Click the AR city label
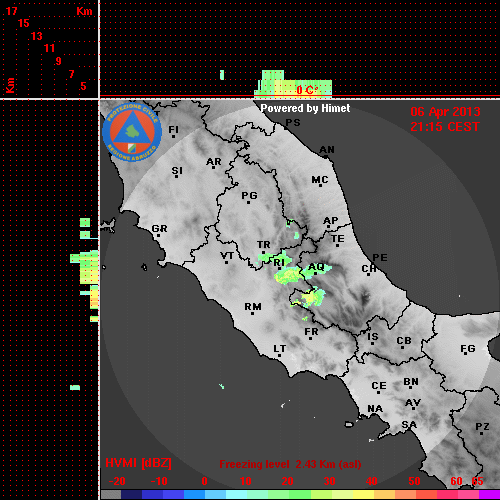This screenshot has width=500, height=500. pos(214,162)
